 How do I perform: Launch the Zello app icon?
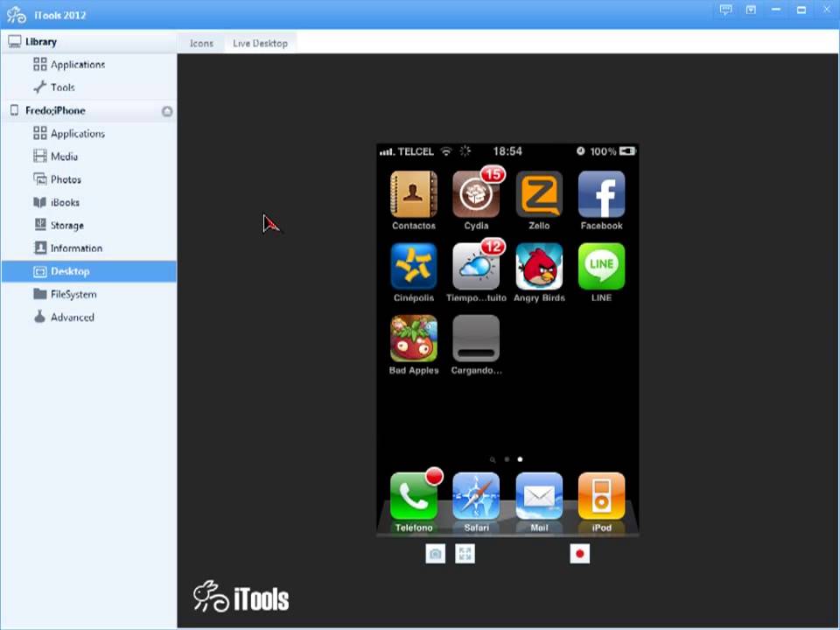(539, 194)
